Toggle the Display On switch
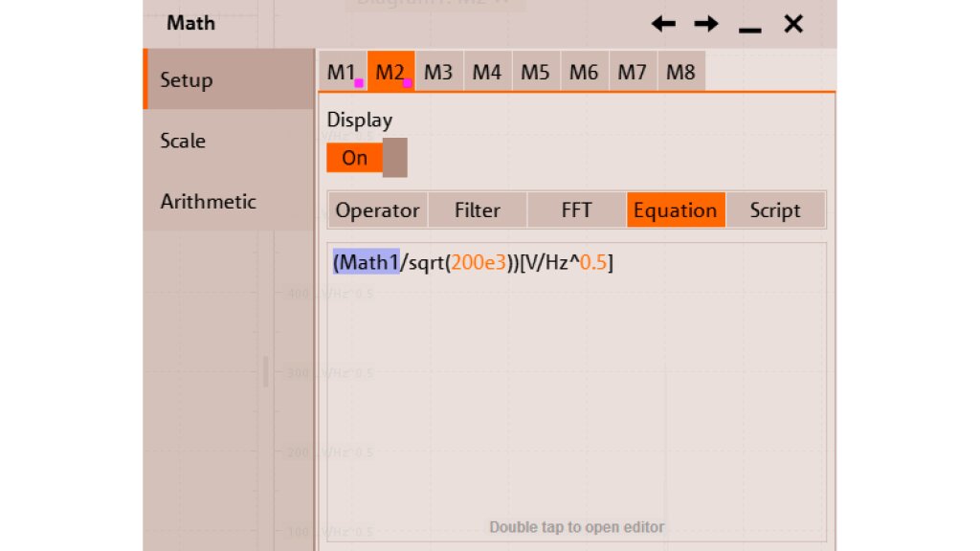The width and height of the screenshot is (980, 551). click(367, 158)
